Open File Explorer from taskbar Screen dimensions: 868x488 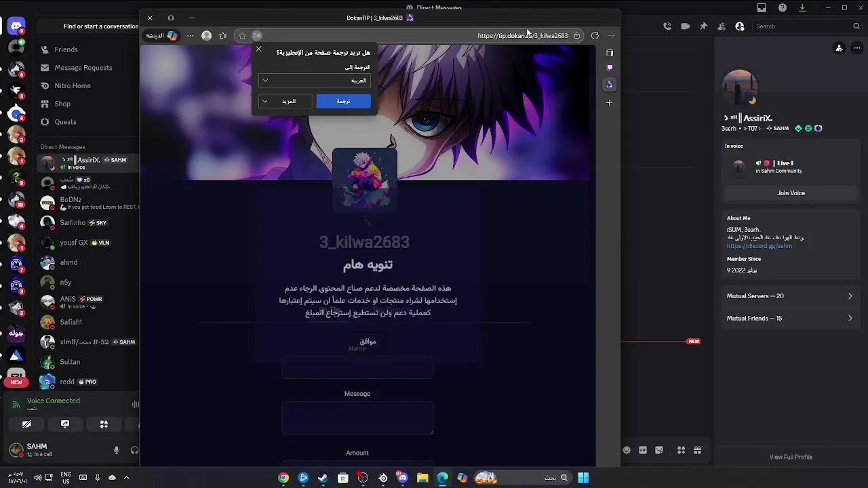click(422, 478)
